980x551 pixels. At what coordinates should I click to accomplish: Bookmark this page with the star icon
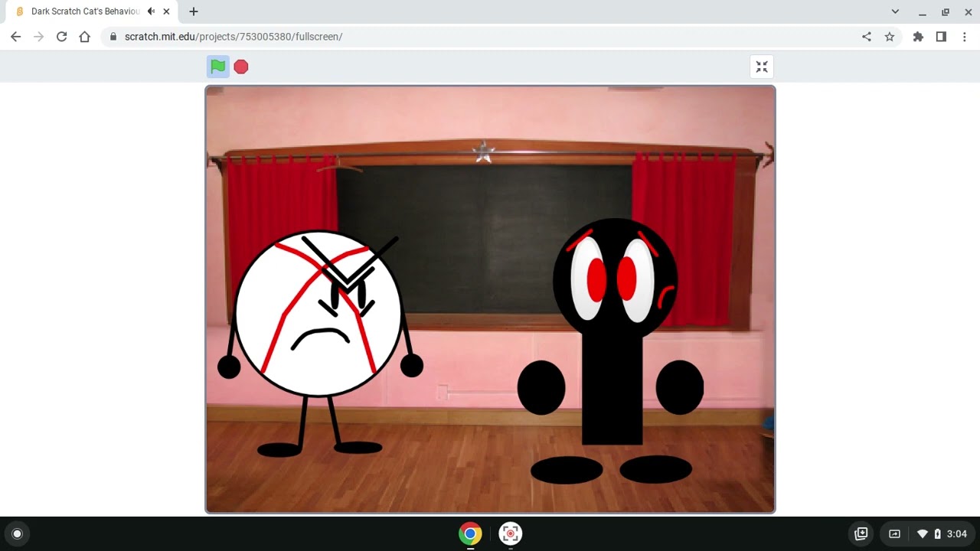click(890, 37)
